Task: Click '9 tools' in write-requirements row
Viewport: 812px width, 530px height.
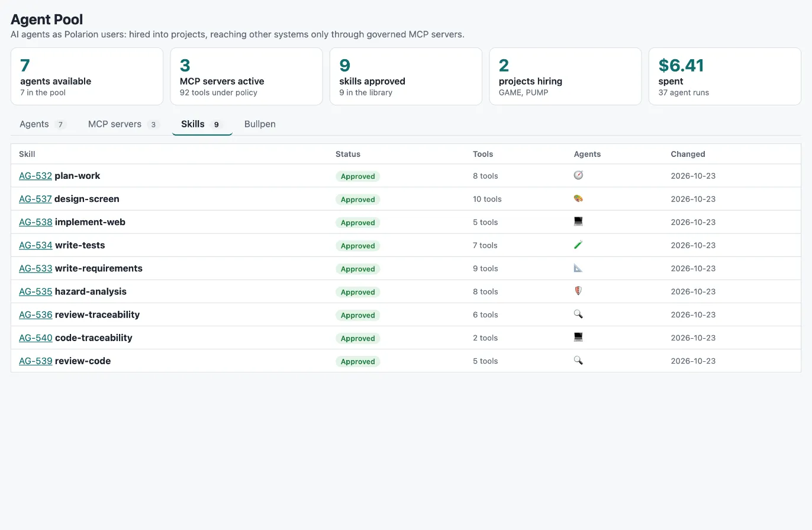Action: (485, 268)
